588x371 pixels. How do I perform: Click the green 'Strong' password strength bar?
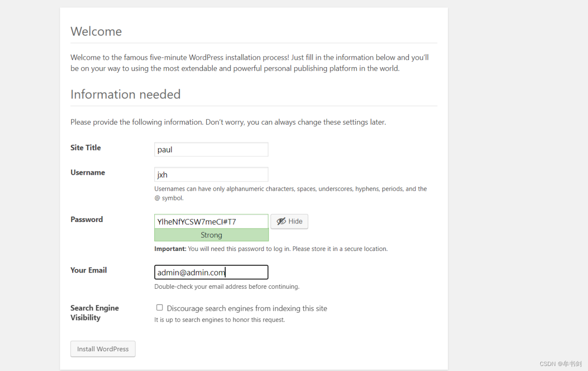tap(211, 235)
